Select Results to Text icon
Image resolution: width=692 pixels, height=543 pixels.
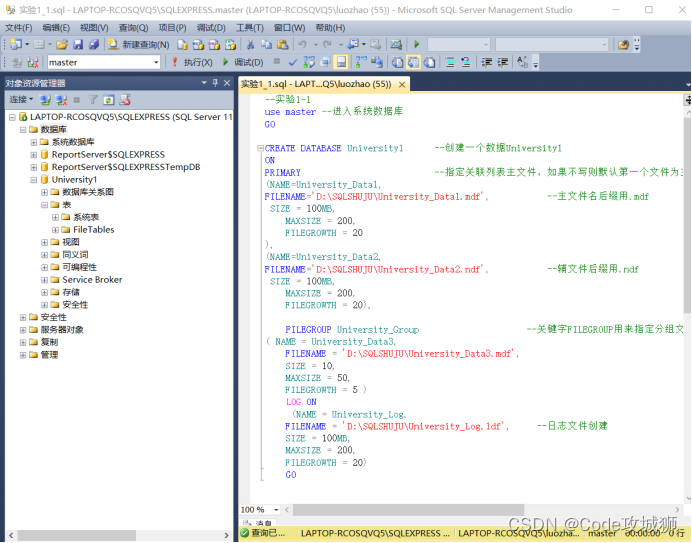click(x=397, y=62)
